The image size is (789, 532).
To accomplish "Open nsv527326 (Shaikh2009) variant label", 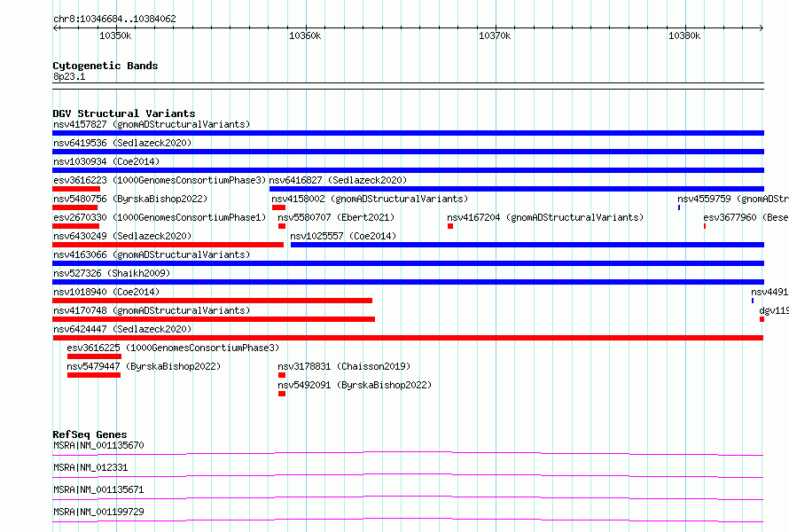I will point(112,273).
